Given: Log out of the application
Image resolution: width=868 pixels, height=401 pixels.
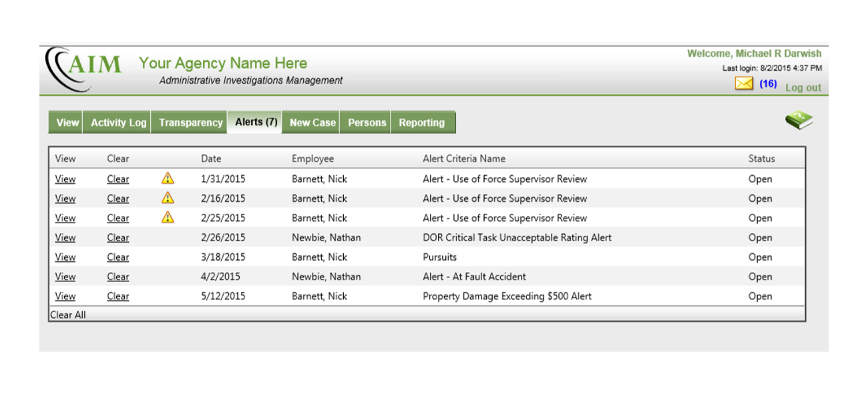Looking at the screenshot, I should coord(803,88).
